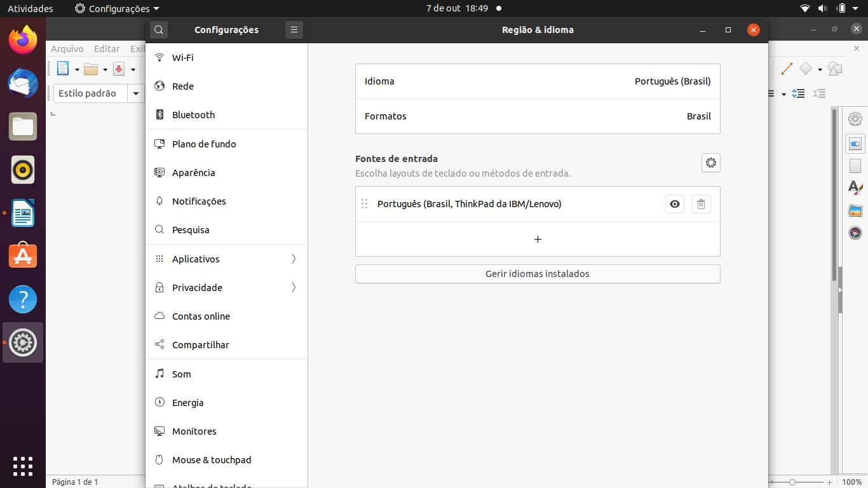Viewport: 868px width, 488px height.
Task: Open the Writer sidebar Styles deck
Action: [x=855, y=188]
